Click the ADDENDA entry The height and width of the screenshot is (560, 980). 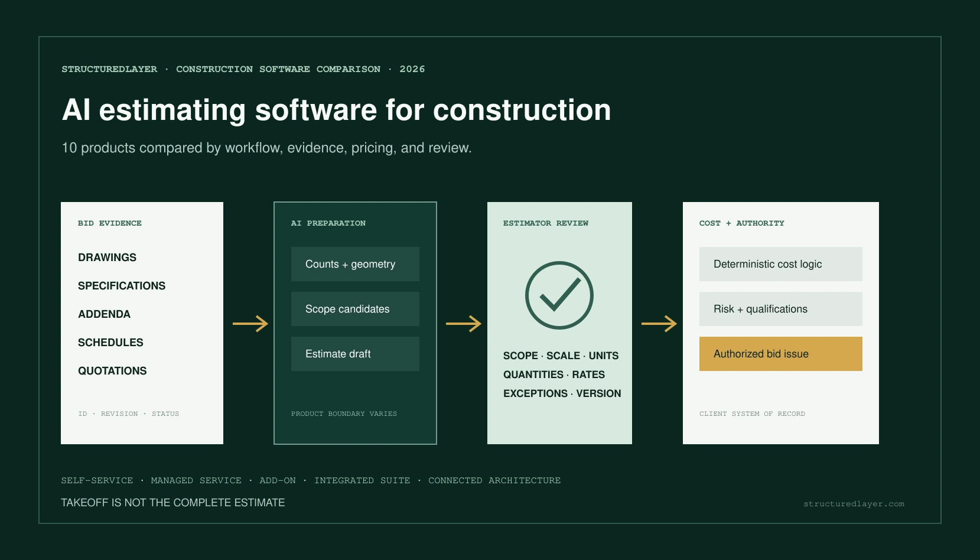pos(104,314)
